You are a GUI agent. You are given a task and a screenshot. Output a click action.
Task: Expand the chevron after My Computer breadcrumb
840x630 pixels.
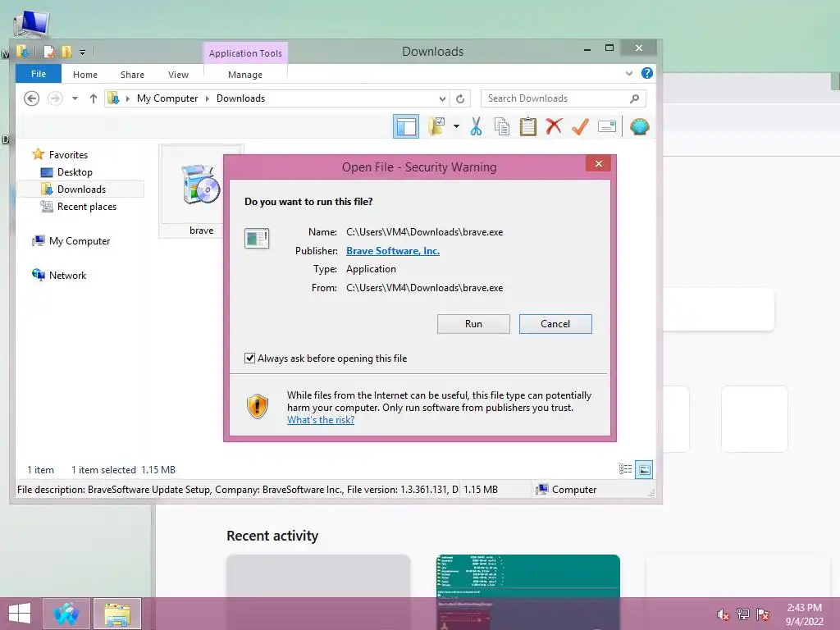click(208, 98)
